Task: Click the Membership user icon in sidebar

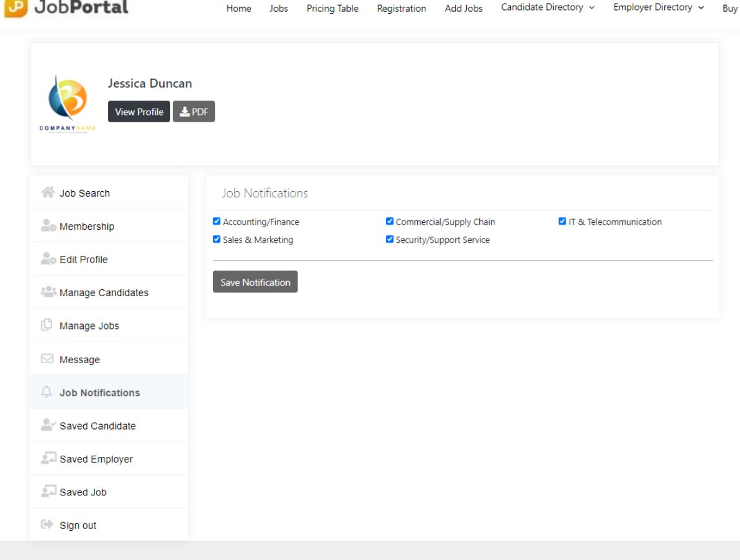Action: tap(48, 226)
